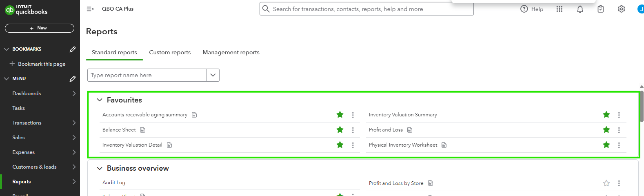Image resolution: width=644 pixels, height=196 pixels.
Task: Open the apps grid icon
Action: 560,9
